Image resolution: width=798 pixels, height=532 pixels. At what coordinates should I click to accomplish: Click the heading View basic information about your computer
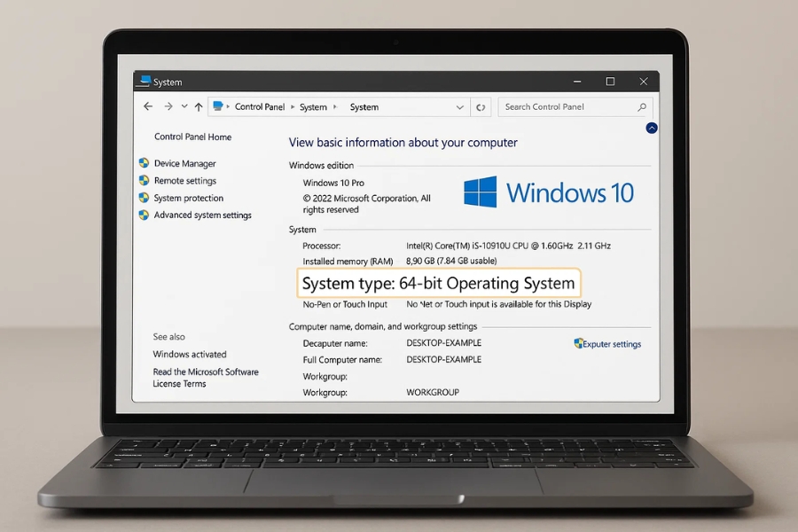point(403,143)
